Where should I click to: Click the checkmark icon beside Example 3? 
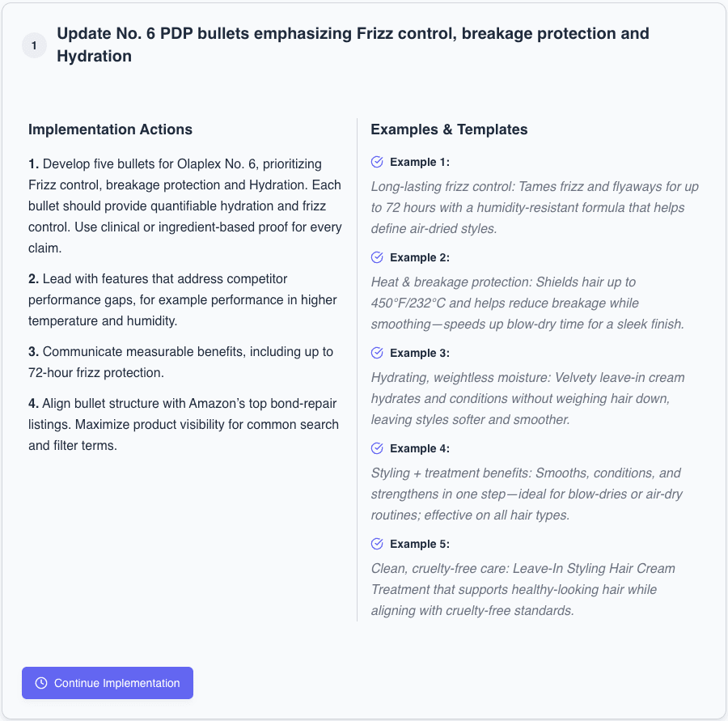(377, 353)
